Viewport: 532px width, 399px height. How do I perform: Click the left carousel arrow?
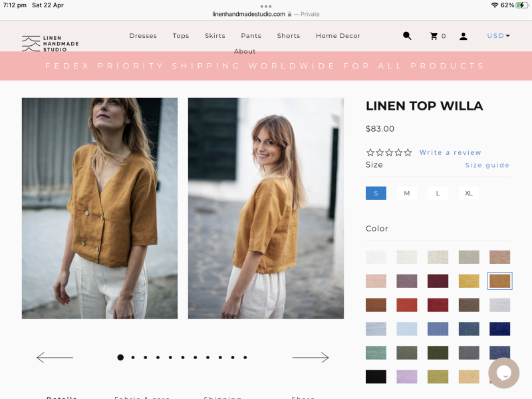(x=55, y=357)
